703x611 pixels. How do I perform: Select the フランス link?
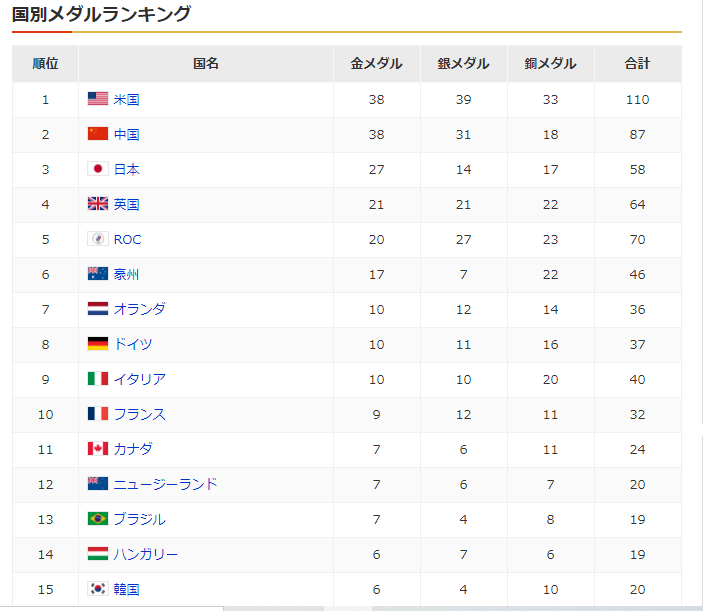click(140, 414)
